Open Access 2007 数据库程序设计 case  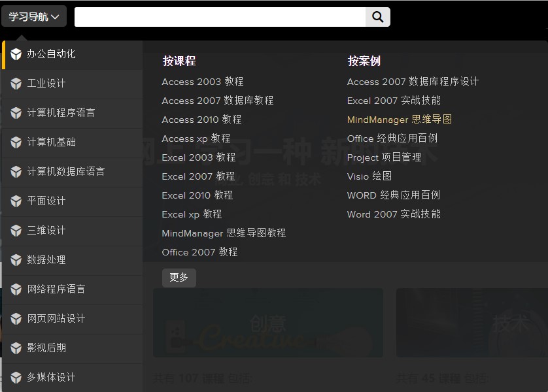[x=413, y=82]
